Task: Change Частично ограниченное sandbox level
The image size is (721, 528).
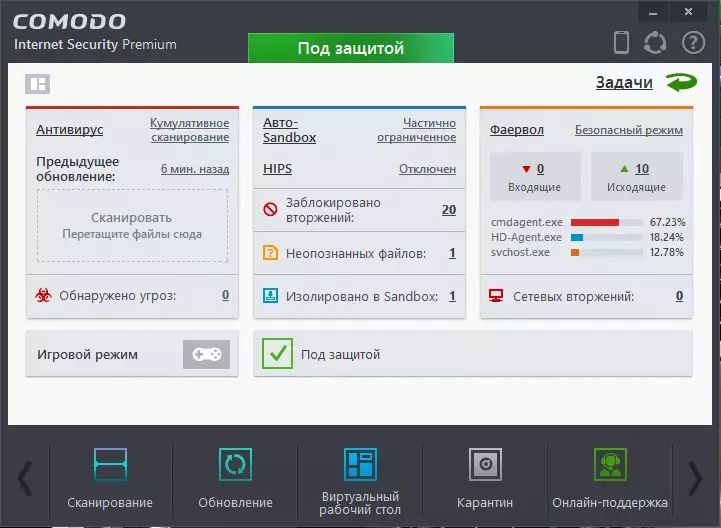Action: click(x=417, y=130)
